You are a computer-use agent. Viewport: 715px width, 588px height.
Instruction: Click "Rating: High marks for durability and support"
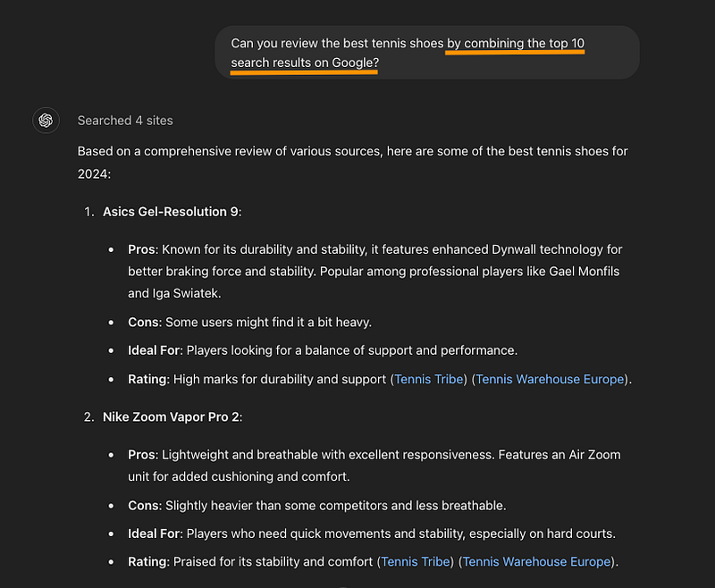pos(257,379)
